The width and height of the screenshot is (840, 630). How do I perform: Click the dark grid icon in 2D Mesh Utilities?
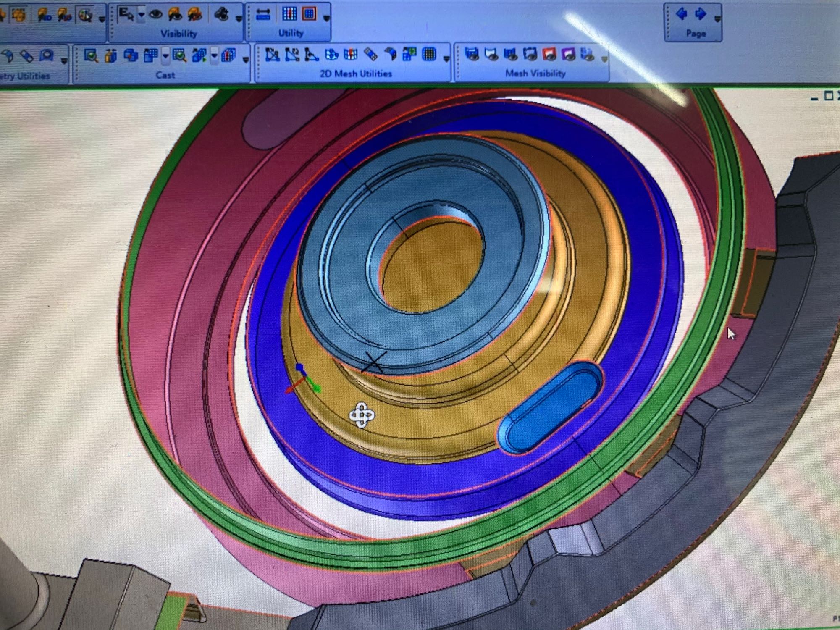click(x=429, y=55)
